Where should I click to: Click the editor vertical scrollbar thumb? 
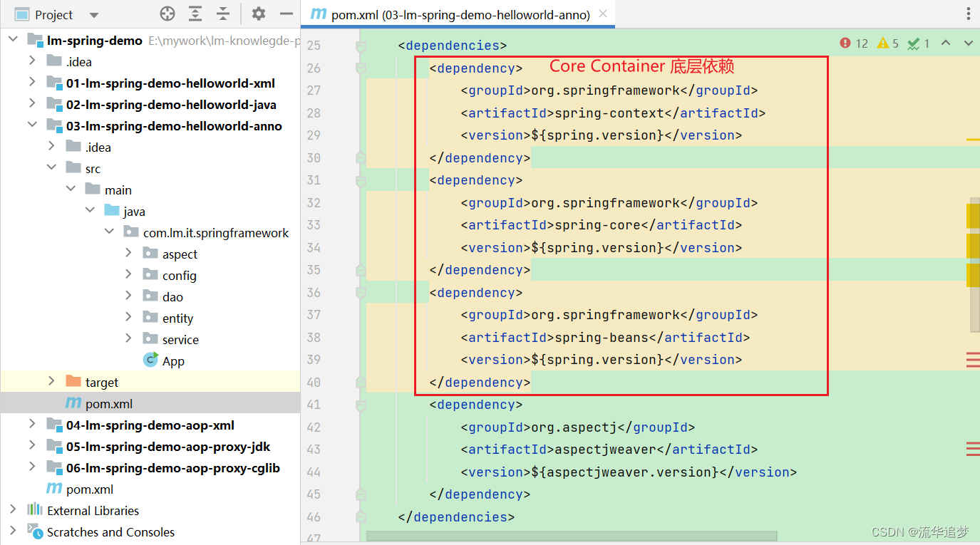click(974, 264)
